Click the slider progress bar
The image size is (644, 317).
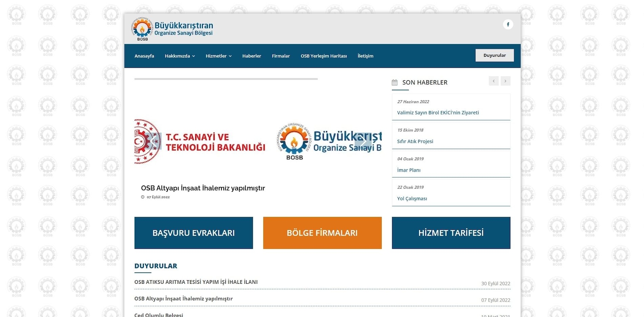tap(226, 79)
